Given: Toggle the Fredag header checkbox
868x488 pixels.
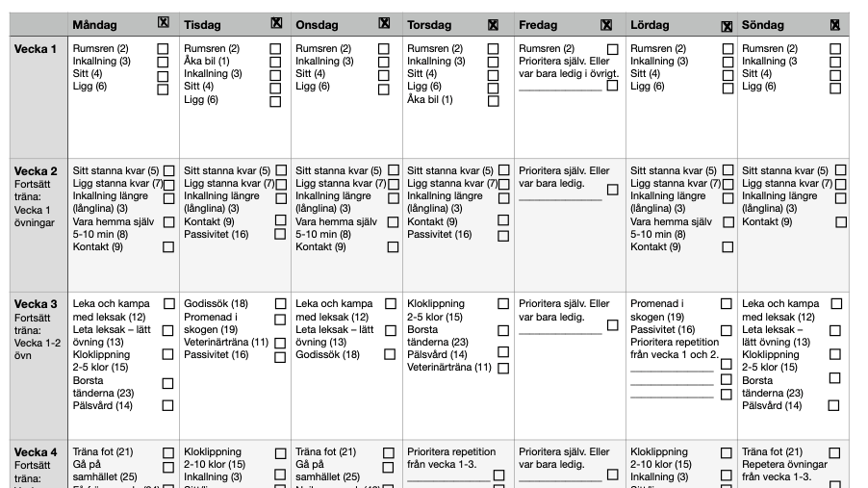Looking at the screenshot, I should point(606,25).
